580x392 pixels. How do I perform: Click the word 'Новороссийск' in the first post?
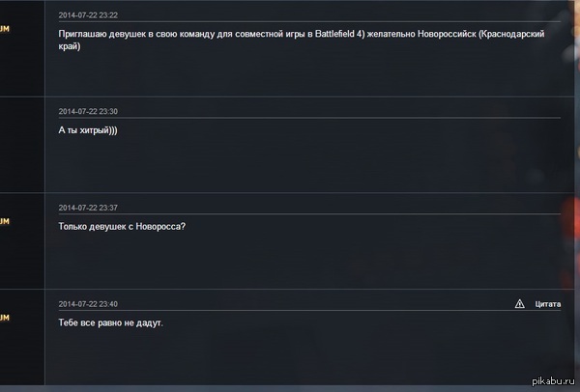click(x=447, y=34)
